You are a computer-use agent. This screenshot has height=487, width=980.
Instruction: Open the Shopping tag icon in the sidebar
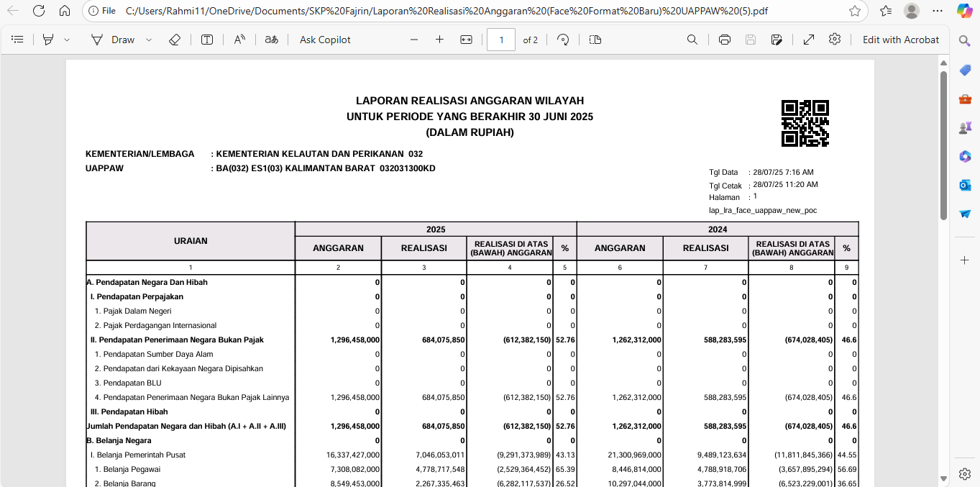965,70
